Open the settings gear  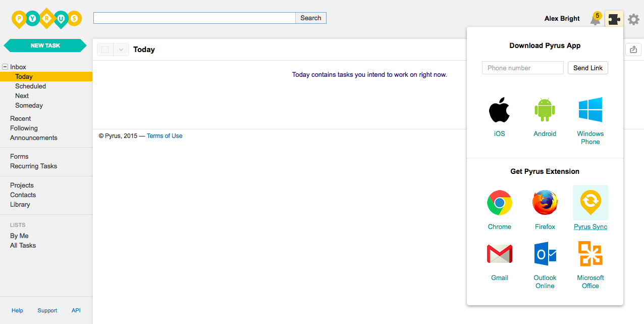pyautogui.click(x=633, y=19)
